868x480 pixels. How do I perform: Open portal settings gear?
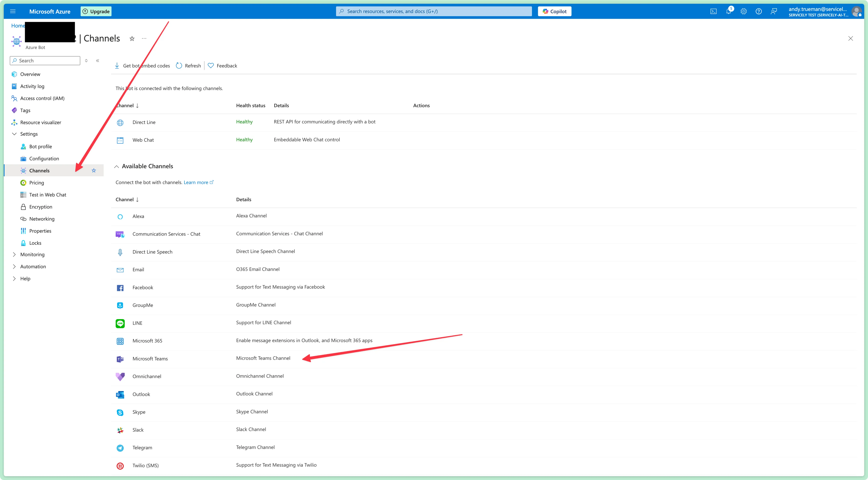(x=744, y=11)
